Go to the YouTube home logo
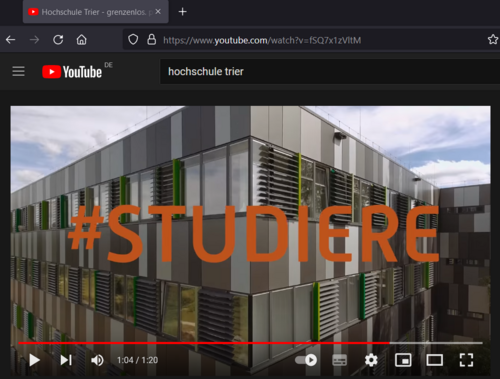This screenshot has height=379, width=500. tap(72, 72)
